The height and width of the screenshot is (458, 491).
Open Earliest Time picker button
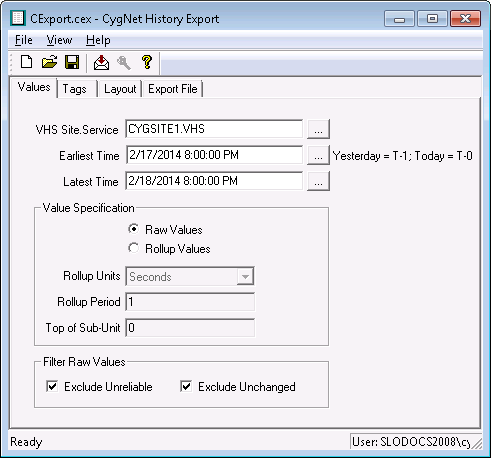pyautogui.click(x=318, y=155)
